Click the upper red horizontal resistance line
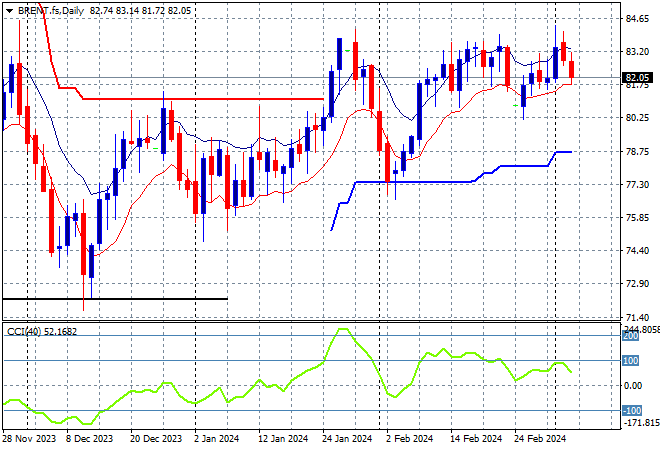 pyautogui.click(x=200, y=99)
